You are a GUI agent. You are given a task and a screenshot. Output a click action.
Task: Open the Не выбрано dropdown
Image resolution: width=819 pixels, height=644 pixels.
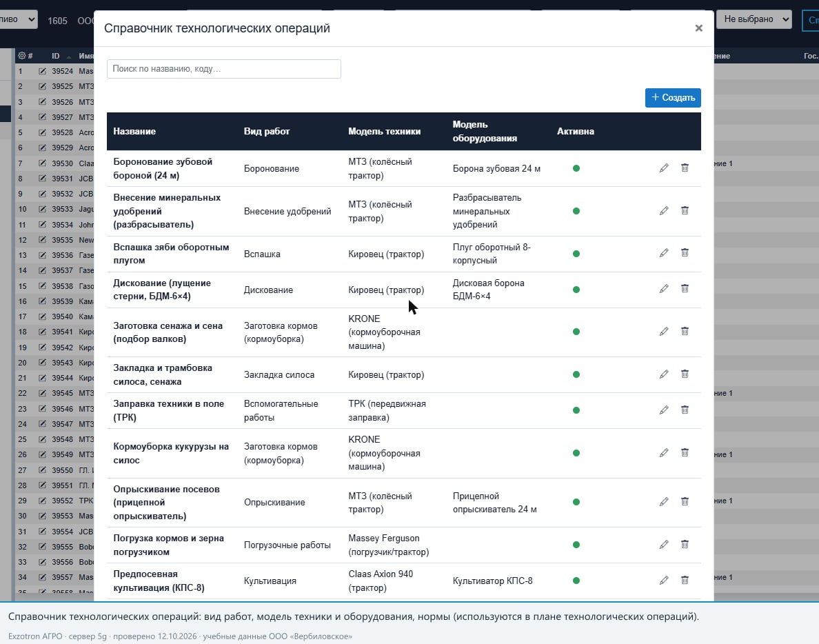pyautogui.click(x=754, y=19)
